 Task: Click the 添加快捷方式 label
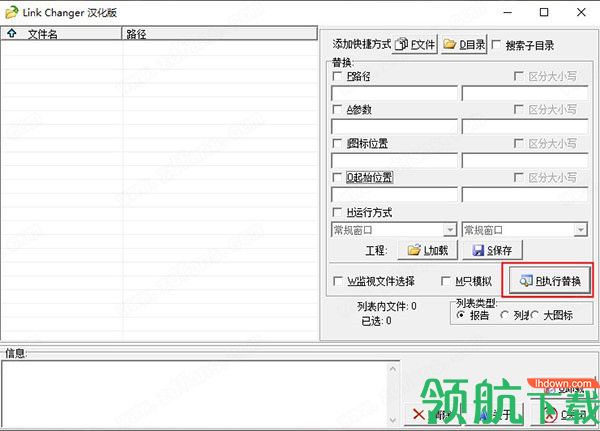[x=362, y=44]
